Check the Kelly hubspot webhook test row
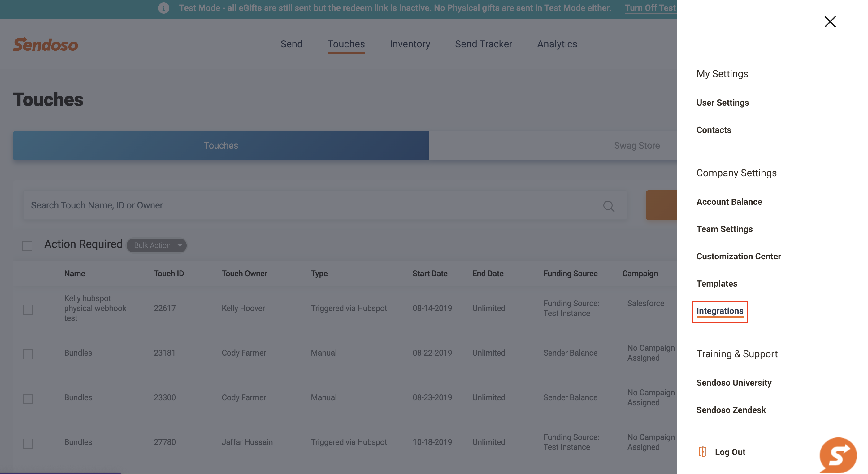 pos(28,309)
